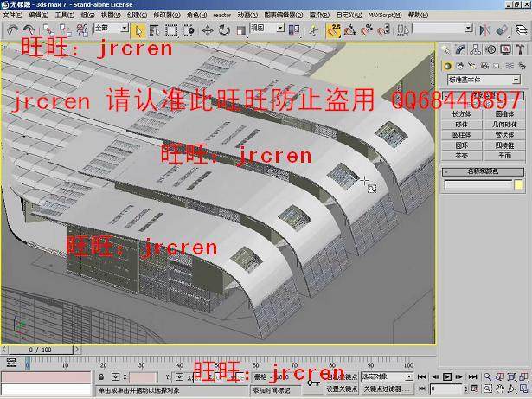
Task: Select the Uniform Scale tool
Action: (x=240, y=31)
